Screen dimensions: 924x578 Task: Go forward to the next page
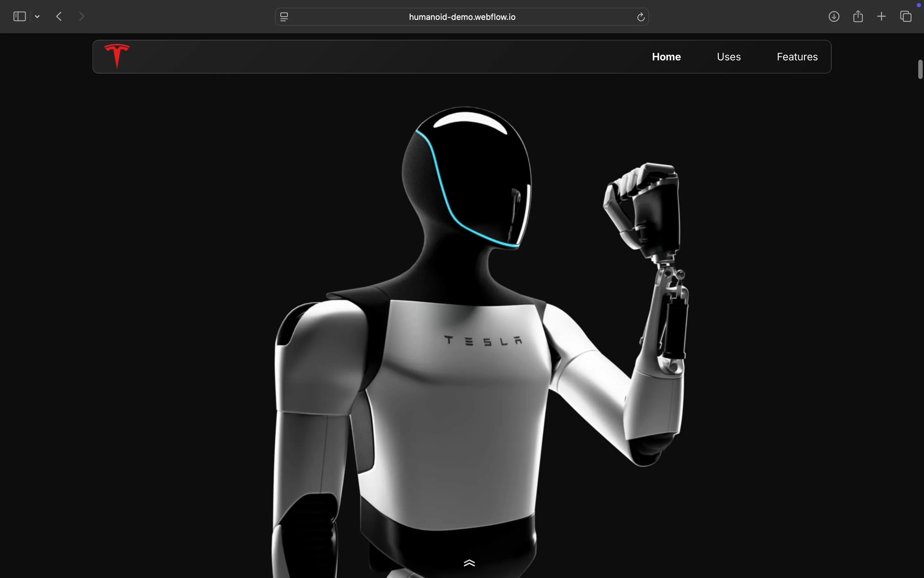[82, 16]
